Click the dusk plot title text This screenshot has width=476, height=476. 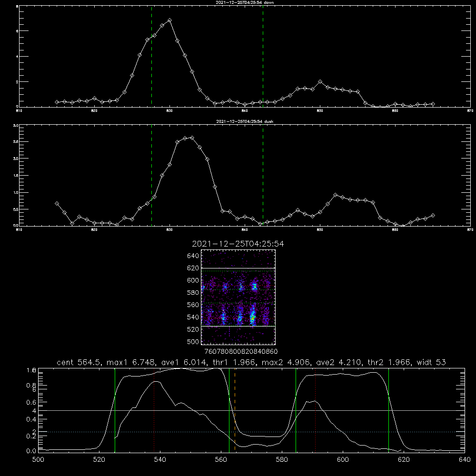coord(245,121)
